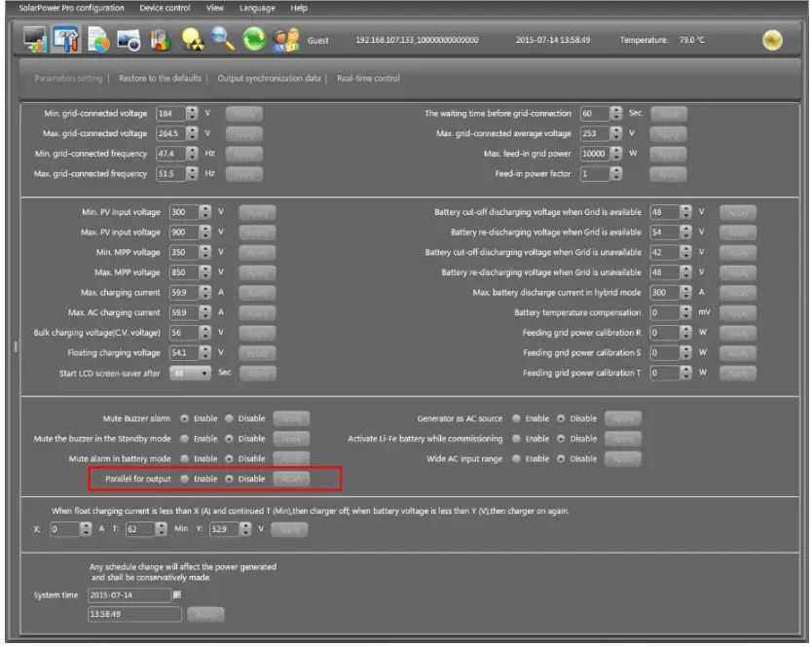This screenshot has height=647, width=812.
Task: Apply the Max. PV input voltage setting
Action: (257, 233)
